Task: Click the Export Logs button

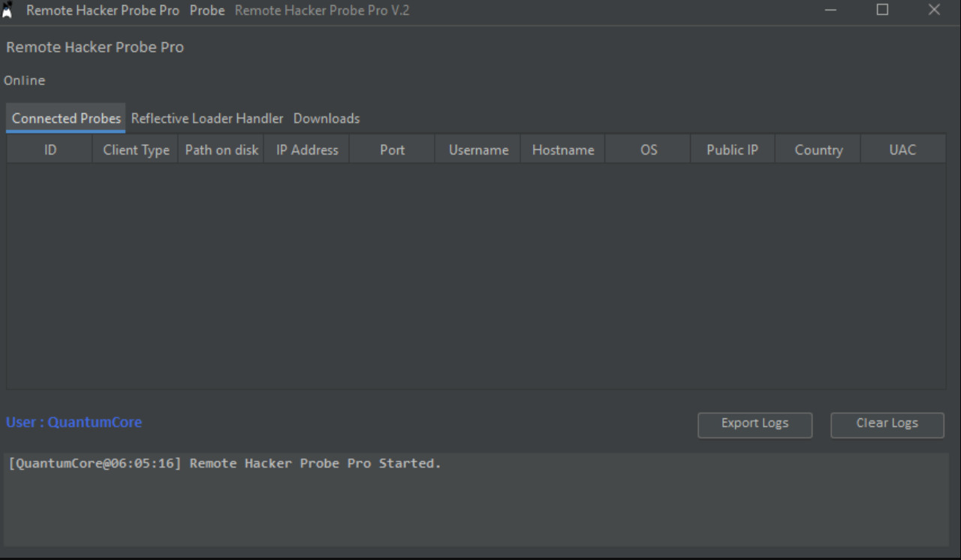Action: coord(755,424)
